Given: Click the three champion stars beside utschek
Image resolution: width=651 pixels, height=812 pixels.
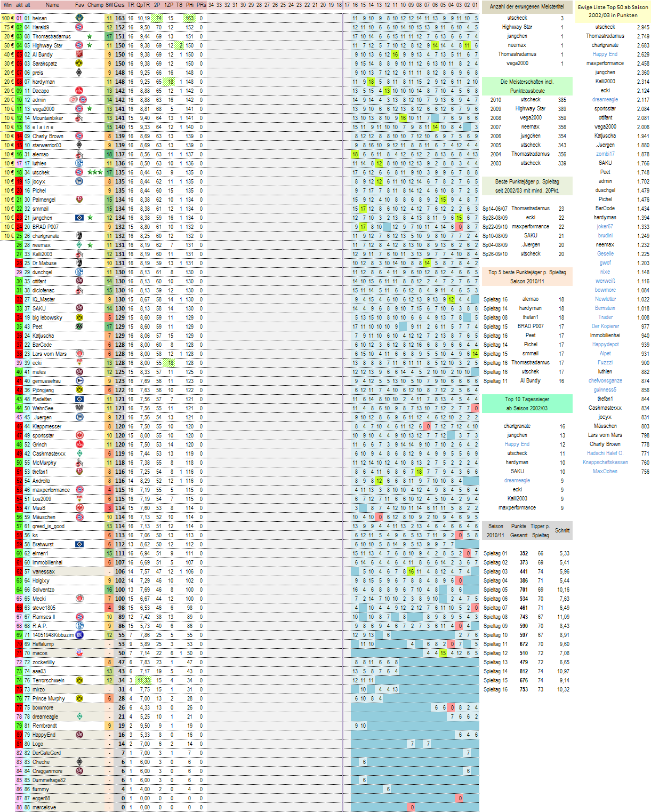Looking at the screenshot, I should [x=94, y=172].
